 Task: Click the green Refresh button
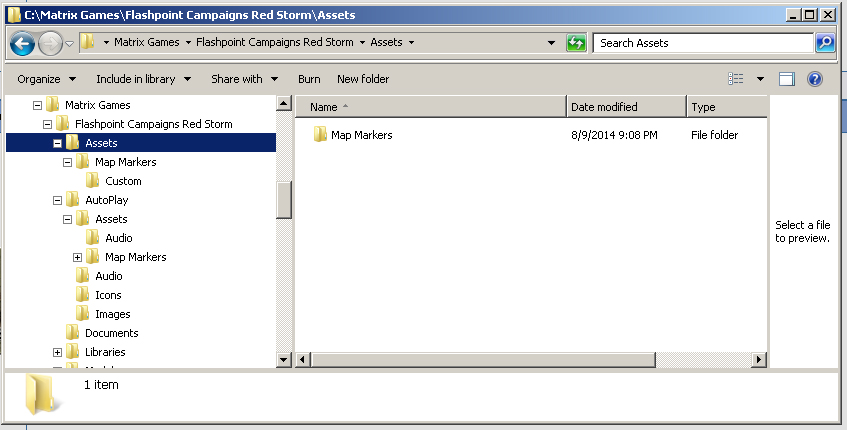(576, 43)
